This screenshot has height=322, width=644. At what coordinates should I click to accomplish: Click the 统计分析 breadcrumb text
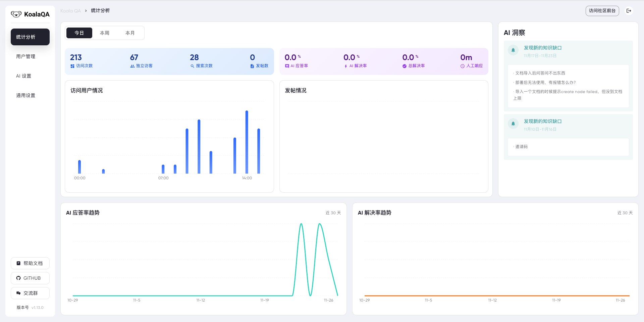click(100, 11)
